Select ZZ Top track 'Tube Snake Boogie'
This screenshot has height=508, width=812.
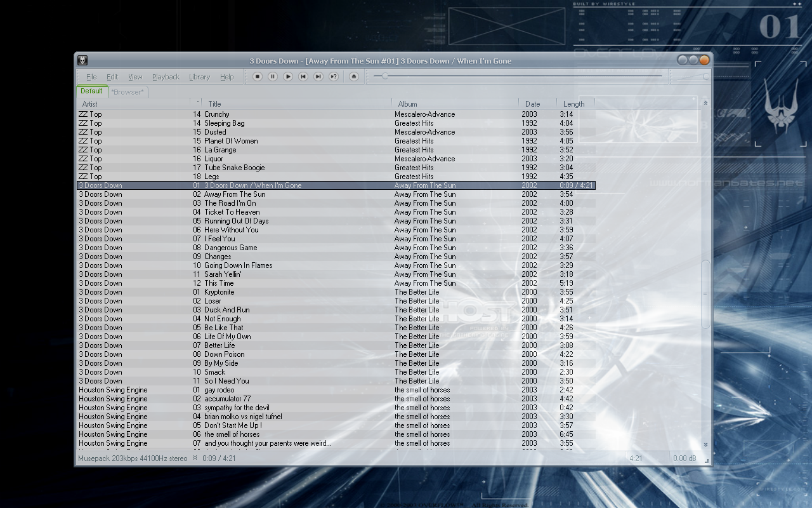pyautogui.click(x=336, y=168)
